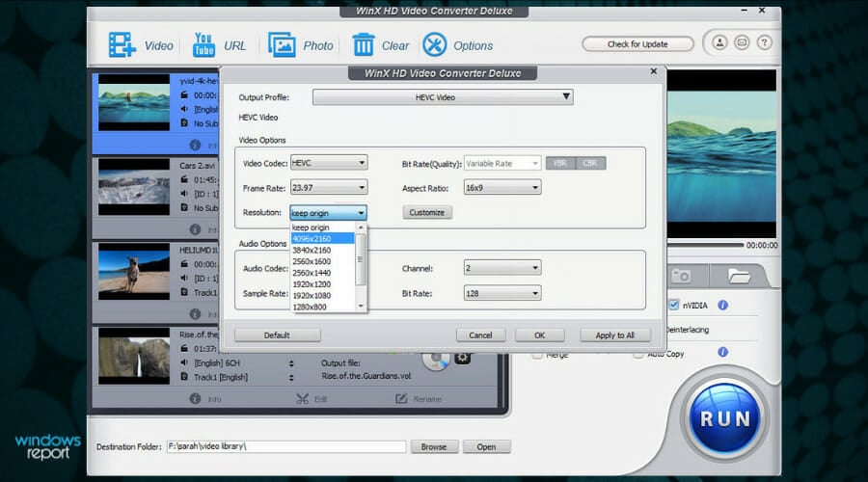The height and width of the screenshot is (482, 868).
Task: Click the subtitle icon for Rise.of.the Guardians track
Action: (x=184, y=377)
